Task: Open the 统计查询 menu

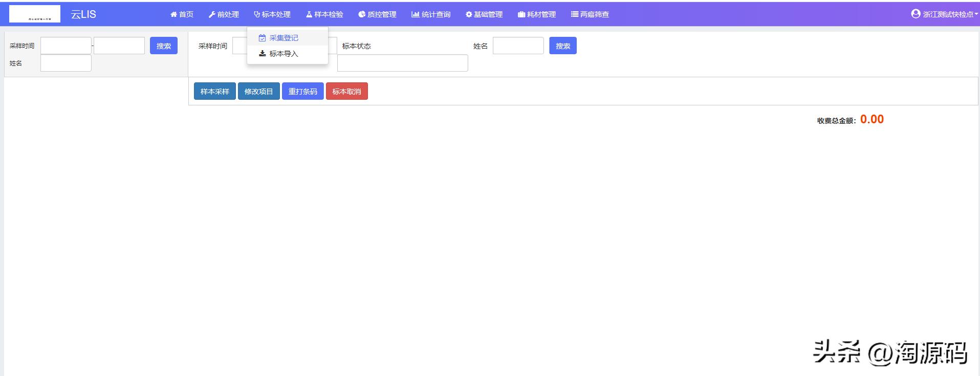Action: click(x=431, y=14)
